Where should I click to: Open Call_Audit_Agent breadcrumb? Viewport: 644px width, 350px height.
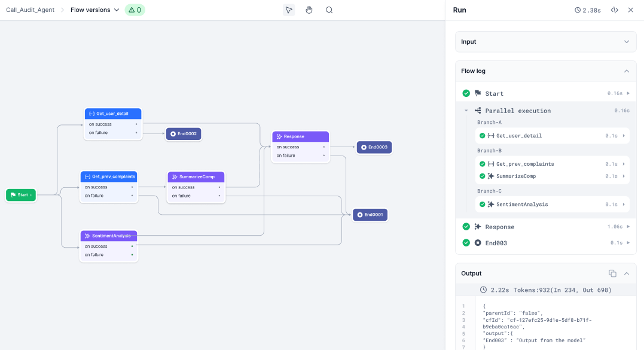[x=29, y=10]
